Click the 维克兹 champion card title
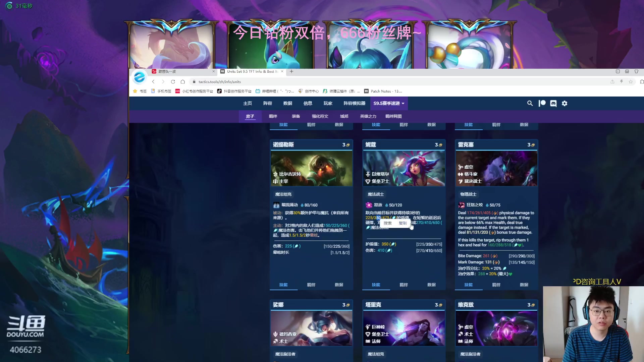Image resolution: width=644 pixels, height=362 pixels. tap(466, 305)
